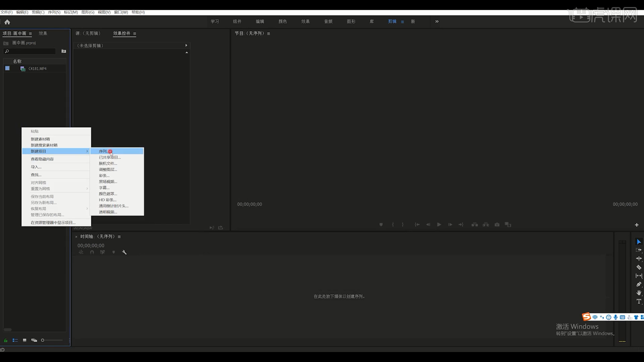Expand the 未选择剪辑 arrow
644x362 pixels.
click(x=186, y=45)
